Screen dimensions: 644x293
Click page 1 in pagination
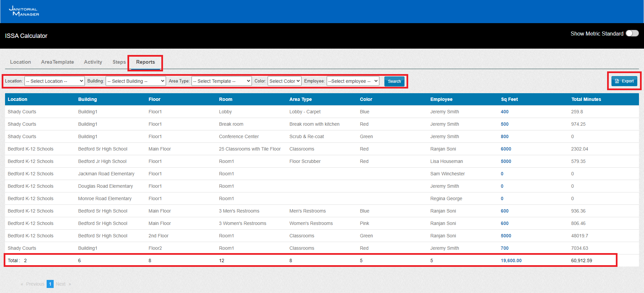(50, 284)
